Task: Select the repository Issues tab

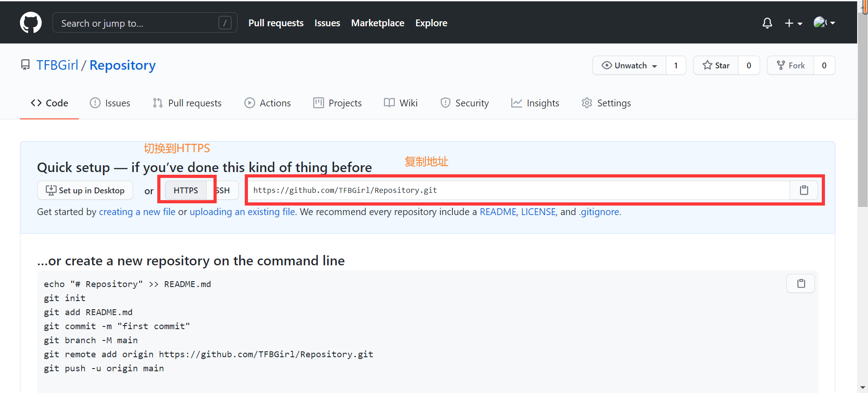Action: click(x=110, y=103)
